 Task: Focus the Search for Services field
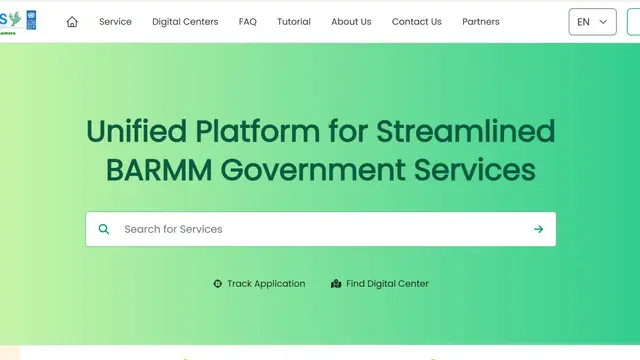pos(320,229)
